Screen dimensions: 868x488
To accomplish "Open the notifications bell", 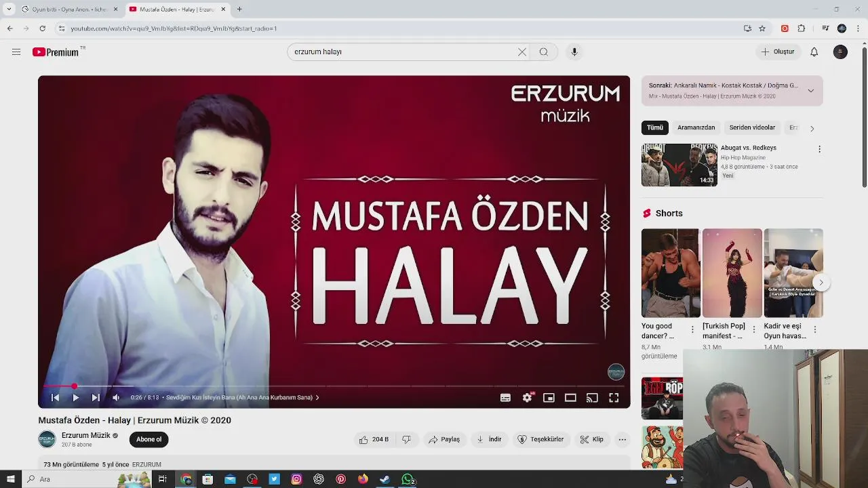I will 814,52.
